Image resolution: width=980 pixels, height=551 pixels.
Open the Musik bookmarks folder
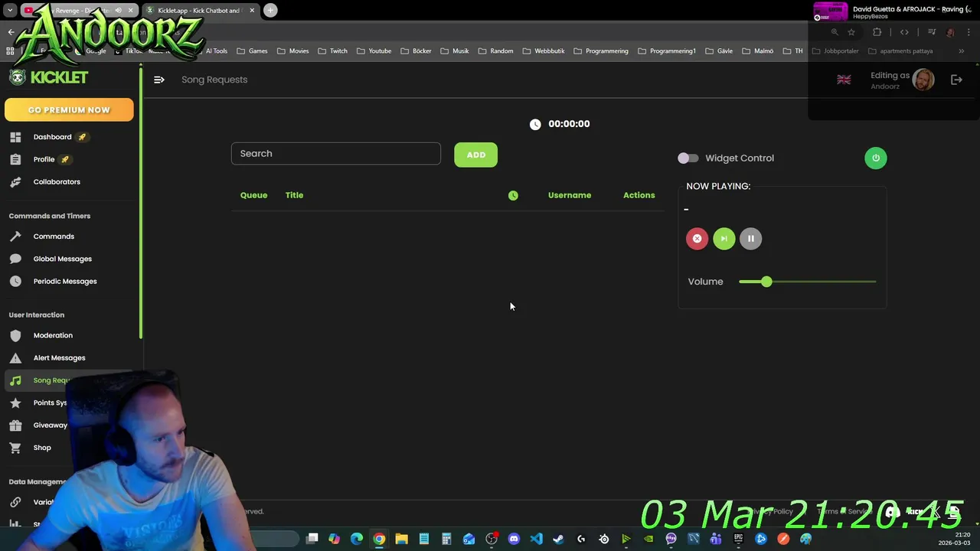pyautogui.click(x=454, y=51)
